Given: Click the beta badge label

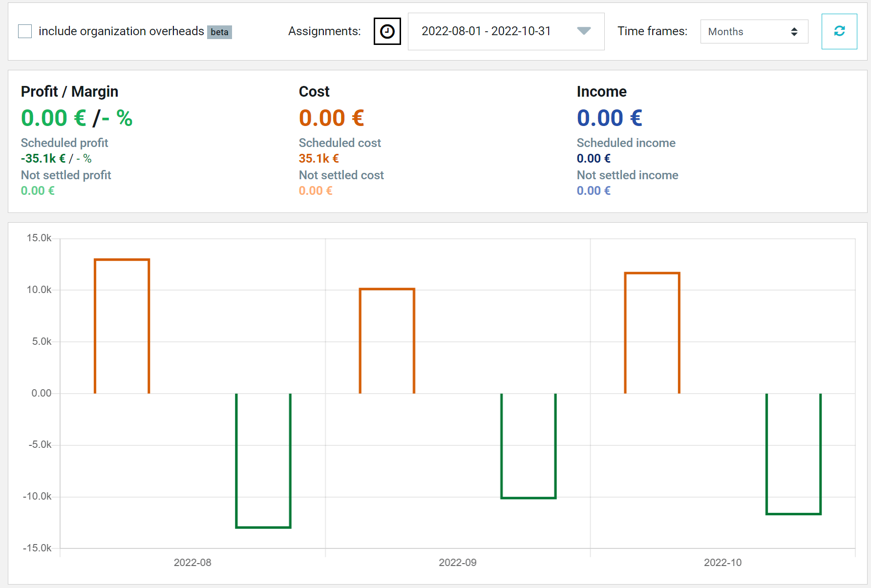Looking at the screenshot, I should 219,32.
